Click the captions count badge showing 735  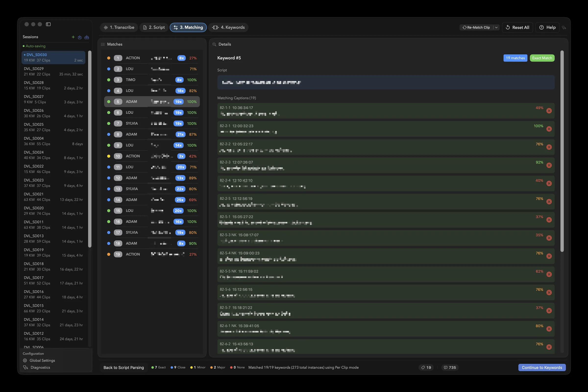pos(450,367)
